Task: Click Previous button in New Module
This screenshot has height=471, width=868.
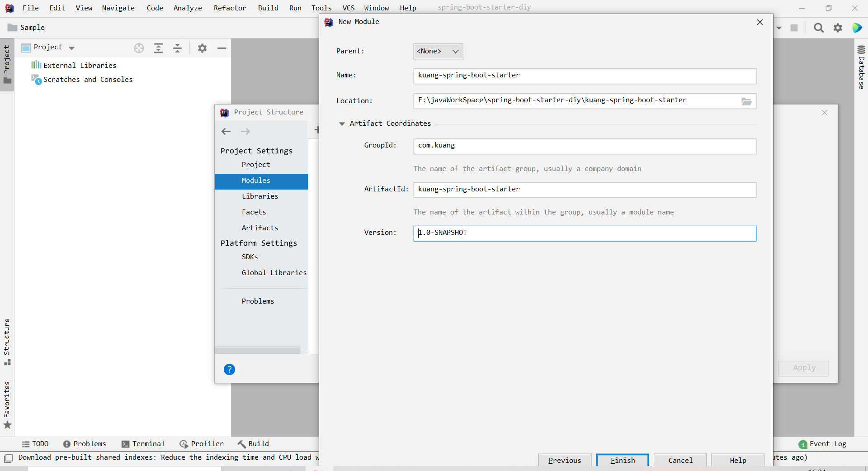Action: [565, 460]
